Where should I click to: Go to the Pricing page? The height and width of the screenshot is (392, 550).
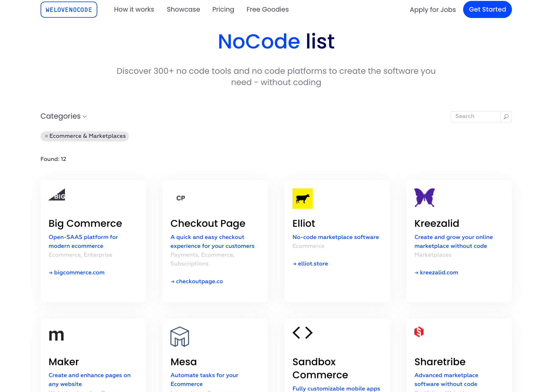tap(223, 9)
